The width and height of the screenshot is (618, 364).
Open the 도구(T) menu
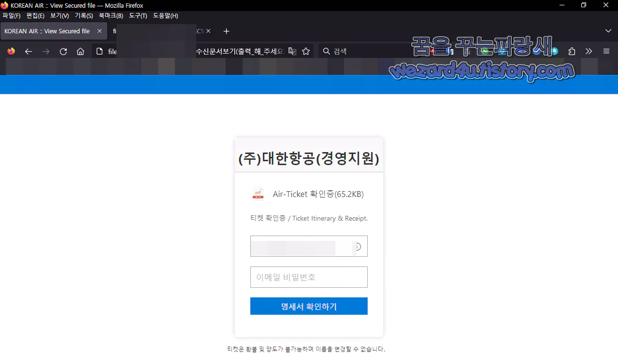tap(137, 15)
